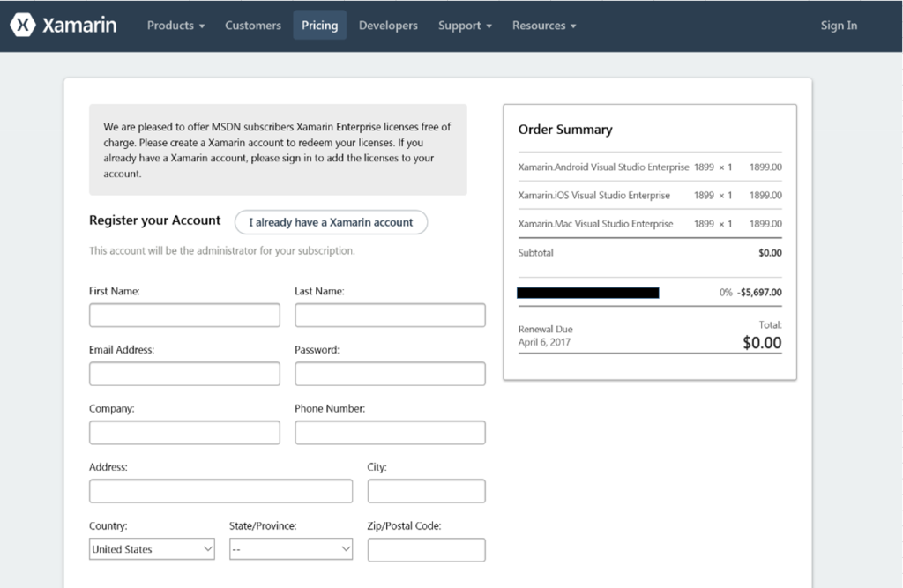The width and height of the screenshot is (903, 588).
Task: Click the renewal date April 6, 2017
Action: (x=544, y=342)
